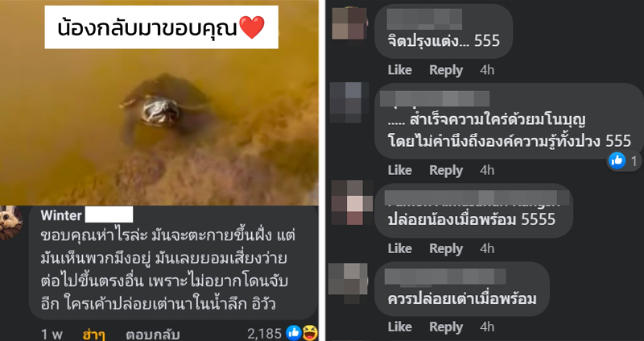Click the laughing emoji reaction next to 2,185
This screenshot has width=644, height=341.
(x=310, y=332)
